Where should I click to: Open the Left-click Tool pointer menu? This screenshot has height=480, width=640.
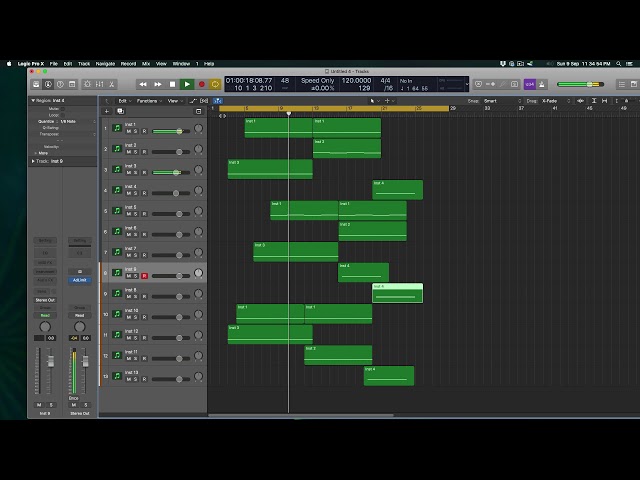click(x=374, y=101)
